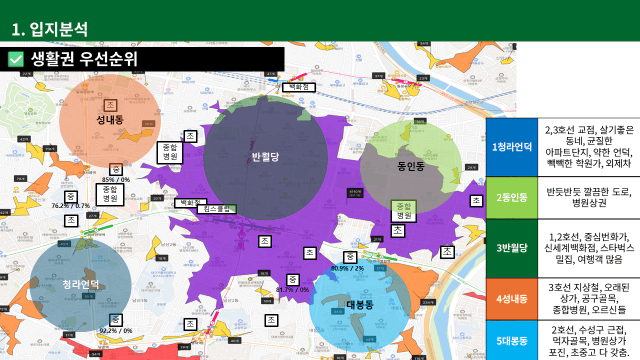The width and height of the screenshot is (640, 360).
Task: Click the slide title 1. 입지분석
Action: (x=50, y=29)
